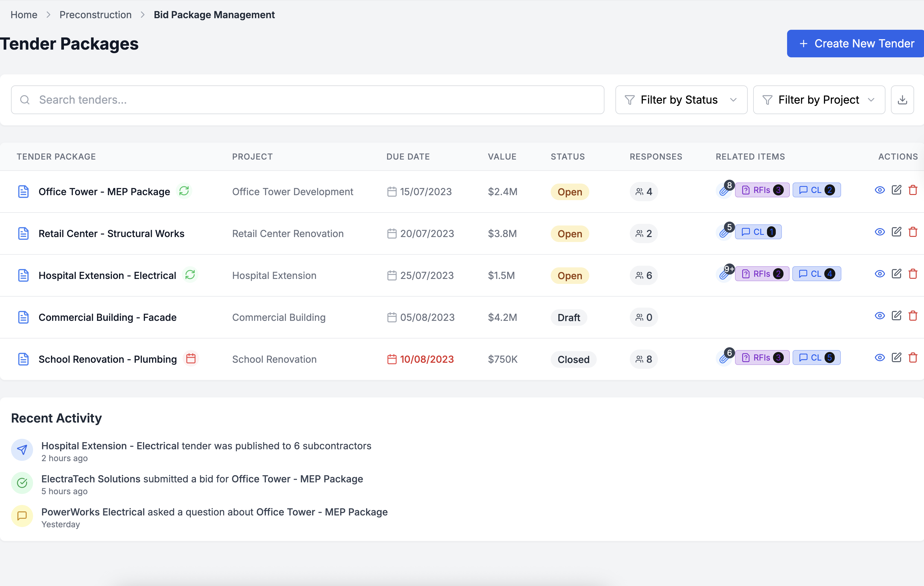The image size is (924, 586).
Task: Click Closed status badge for School Renovation
Action: pyautogui.click(x=573, y=359)
